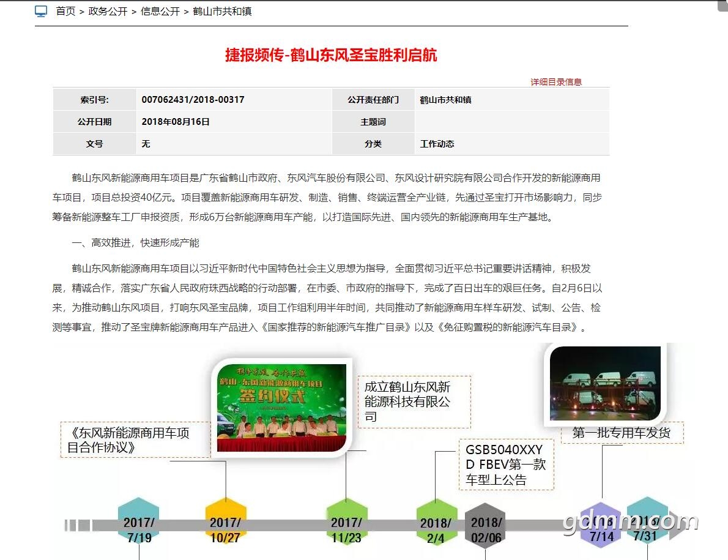
Task: Click index number 007062431/2018-00317
Action: tap(193, 99)
